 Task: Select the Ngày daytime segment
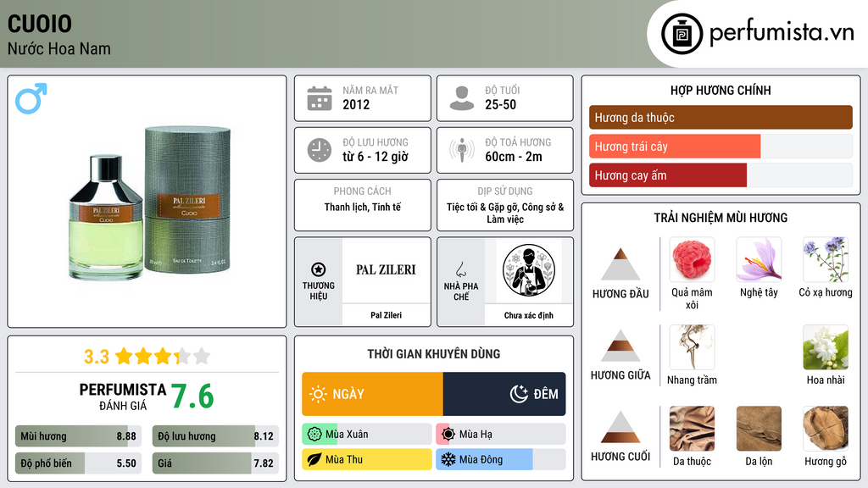coord(373,394)
